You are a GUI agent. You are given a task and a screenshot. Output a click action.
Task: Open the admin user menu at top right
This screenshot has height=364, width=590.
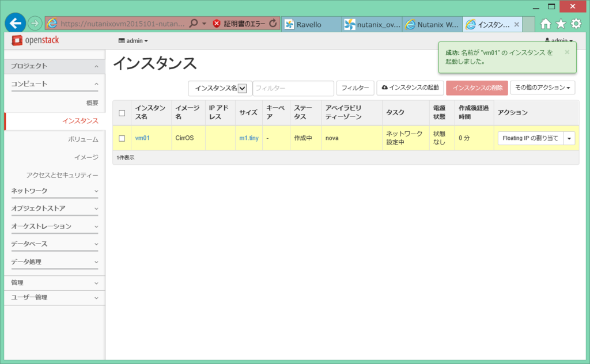tap(559, 40)
